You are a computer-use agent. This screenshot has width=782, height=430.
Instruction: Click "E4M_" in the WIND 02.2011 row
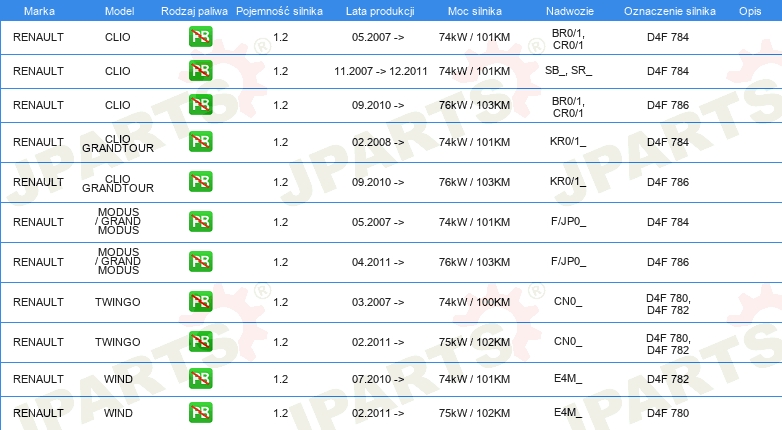568,412
